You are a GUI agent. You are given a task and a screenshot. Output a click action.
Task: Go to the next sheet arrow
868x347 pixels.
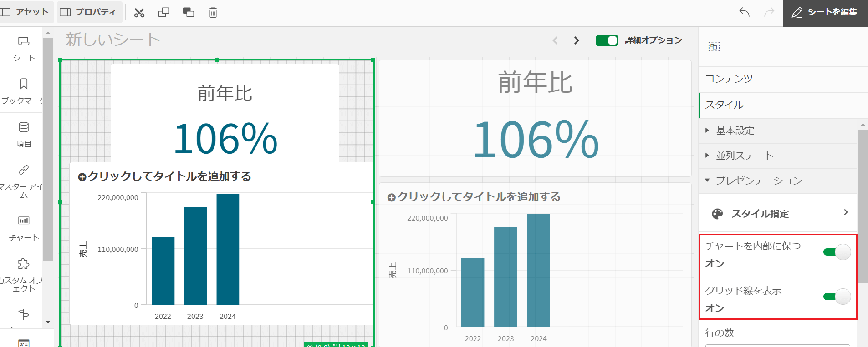577,40
